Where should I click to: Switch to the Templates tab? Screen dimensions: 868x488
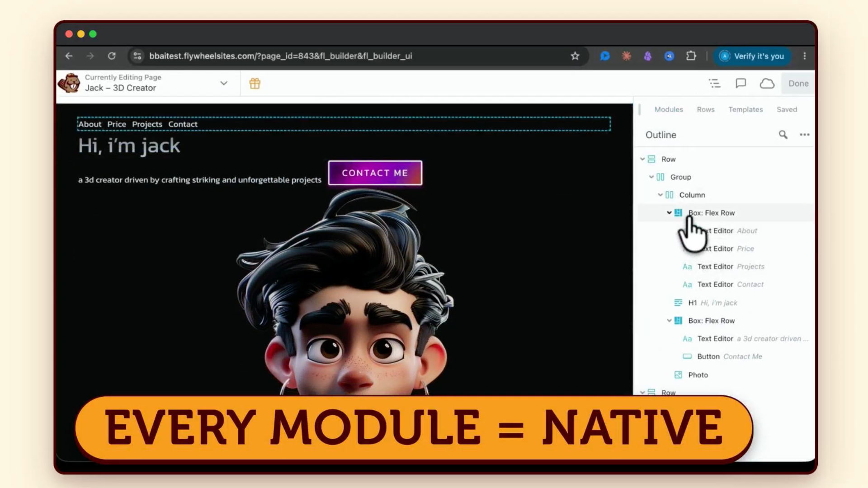[x=745, y=109]
